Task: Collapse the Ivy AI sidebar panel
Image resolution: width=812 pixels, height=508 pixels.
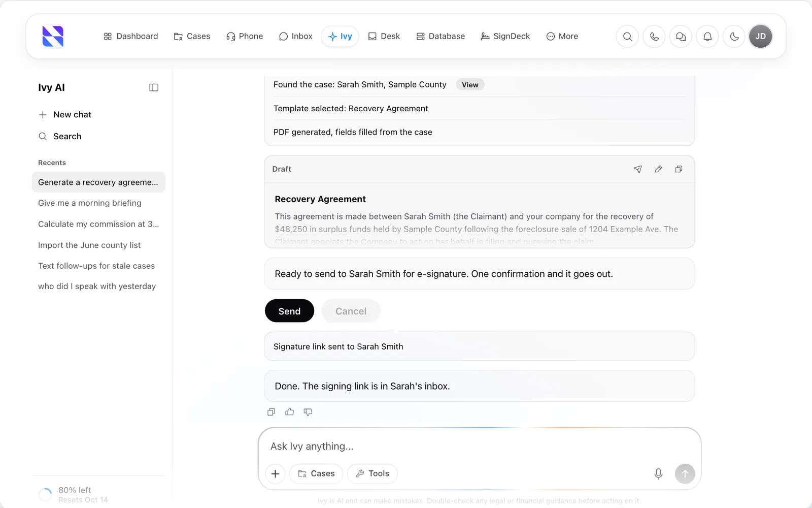Action: [154, 87]
